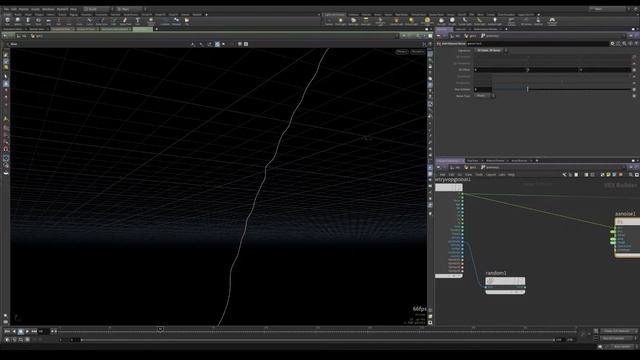Click the wrench icon in network editor toolbar
Screen dimensions: 640x360
point(564,175)
